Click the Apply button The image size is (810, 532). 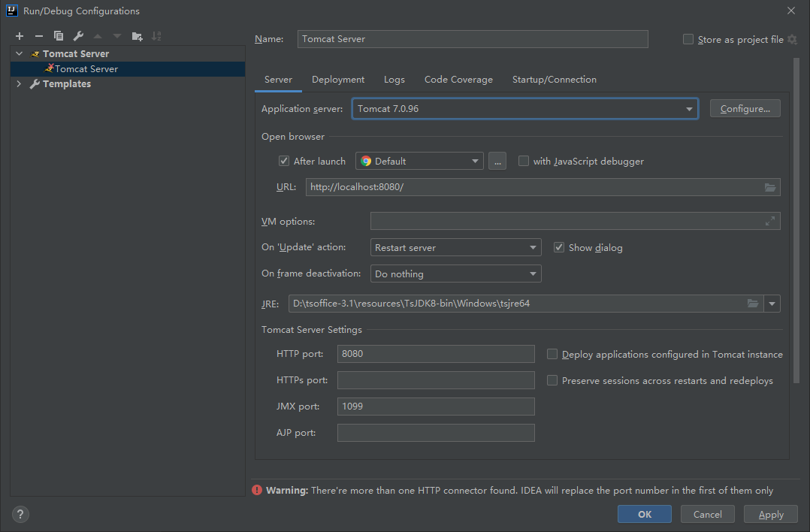(771, 515)
